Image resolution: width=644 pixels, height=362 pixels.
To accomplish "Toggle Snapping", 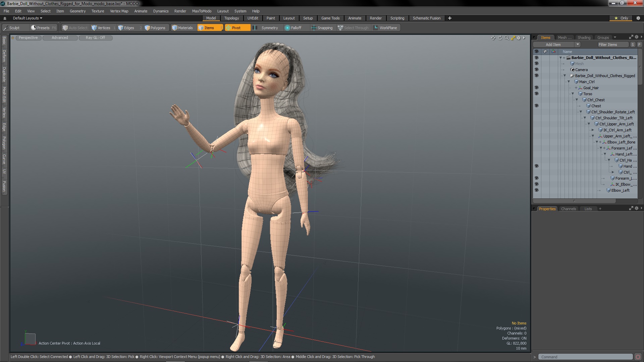I will [322, 28].
